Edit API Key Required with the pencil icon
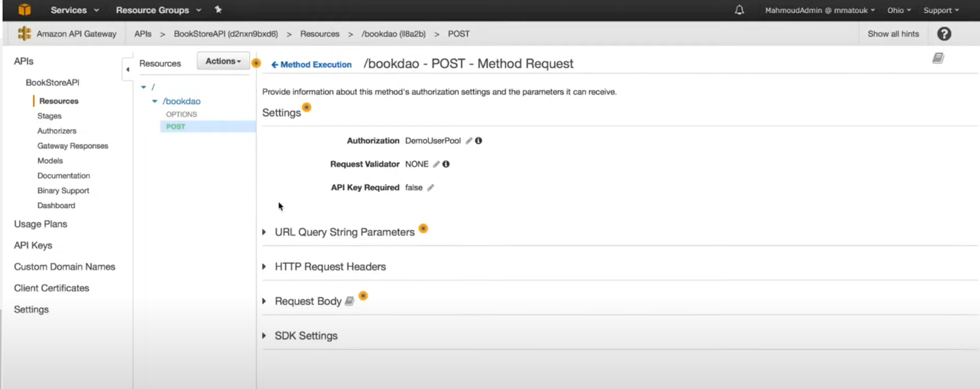This screenshot has width=980, height=389. point(430,187)
